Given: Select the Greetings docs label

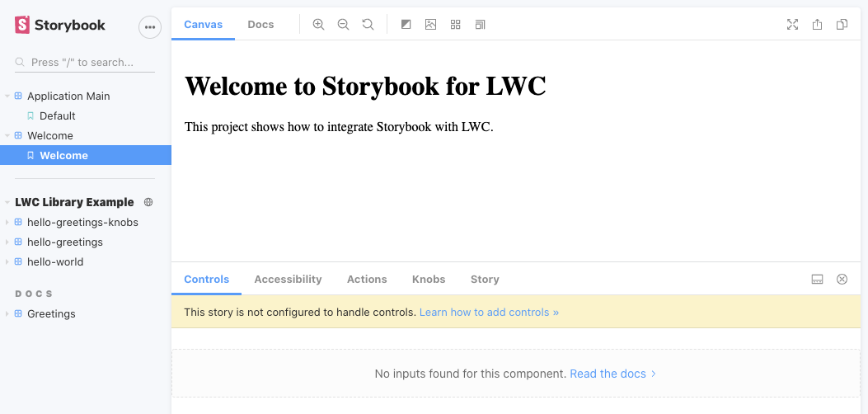Looking at the screenshot, I should pos(51,314).
